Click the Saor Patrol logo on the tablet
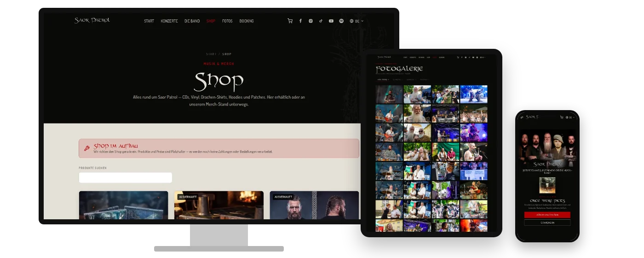Screen dimensions: 644x258 [x=384, y=57]
